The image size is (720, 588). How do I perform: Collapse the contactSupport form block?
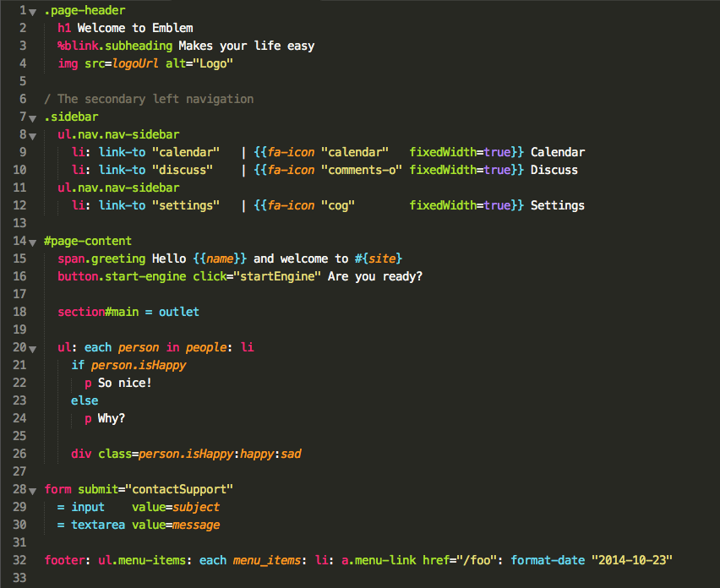click(x=31, y=489)
